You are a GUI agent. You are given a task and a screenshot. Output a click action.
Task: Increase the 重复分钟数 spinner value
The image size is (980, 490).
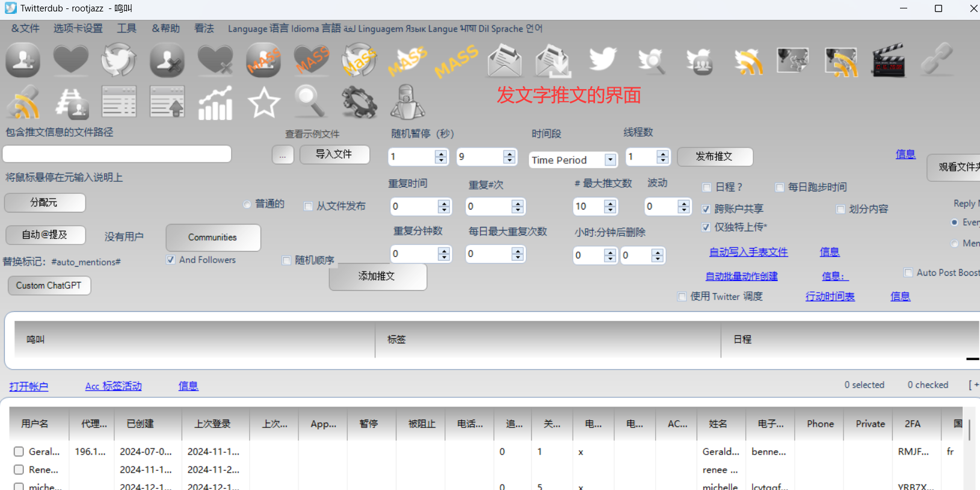[444, 250]
